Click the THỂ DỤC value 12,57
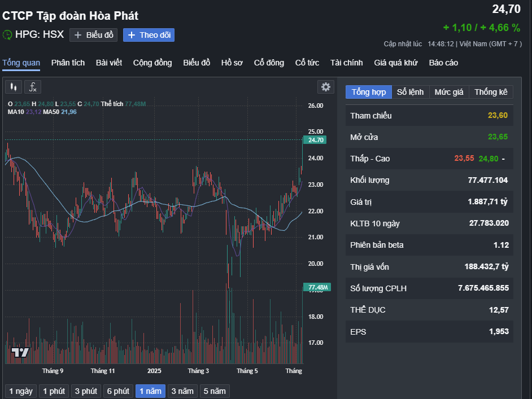Screen dimensions: 532x399 click(x=499, y=310)
